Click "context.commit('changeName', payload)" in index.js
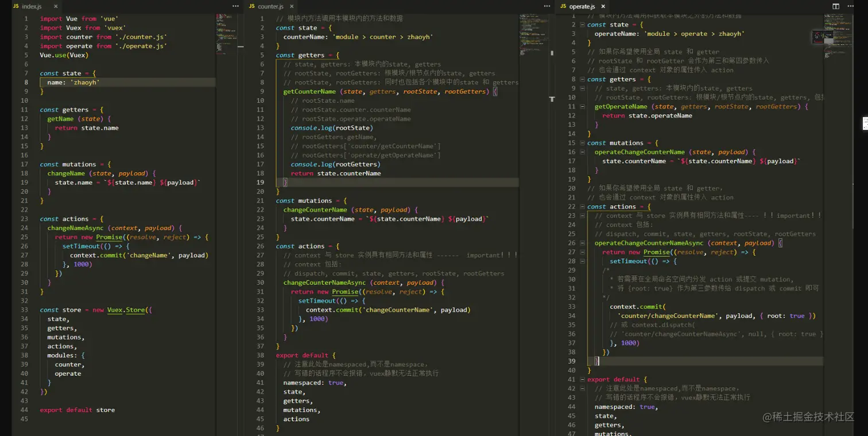This screenshot has height=436, width=868. pos(139,256)
